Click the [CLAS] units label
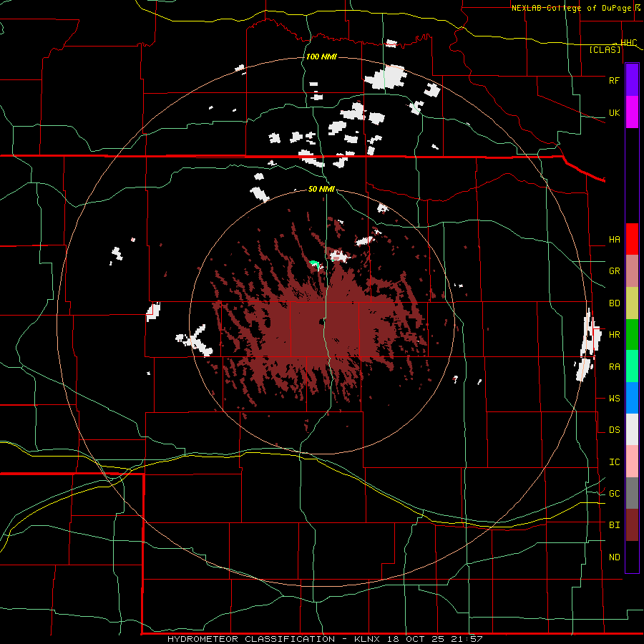Screen dimensions: 644x644 pyautogui.click(x=605, y=50)
